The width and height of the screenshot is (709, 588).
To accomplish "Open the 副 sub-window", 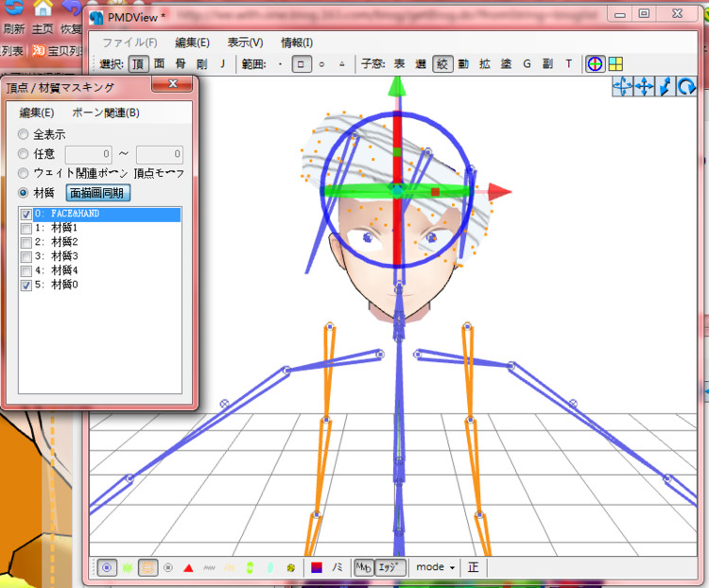I will click(547, 63).
